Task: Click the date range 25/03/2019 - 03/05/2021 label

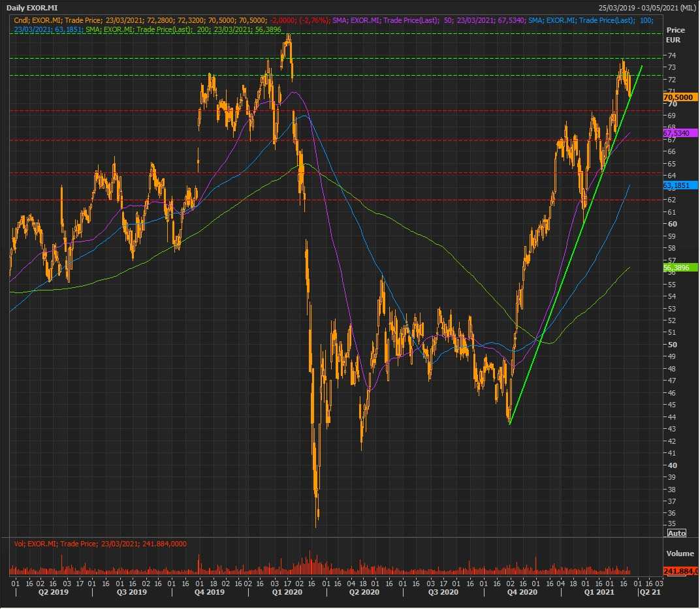Action: 647,8
